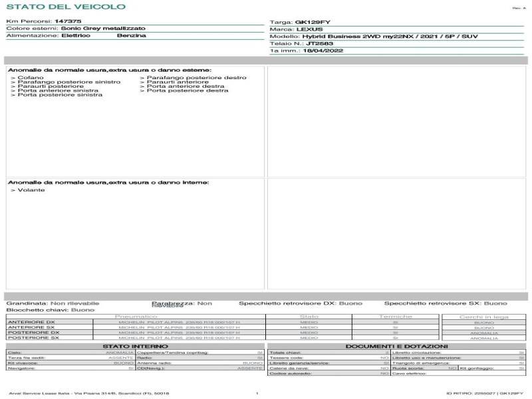Select the Modello Hybrid Business field
The height and width of the screenshot is (399, 532).
[372, 38]
